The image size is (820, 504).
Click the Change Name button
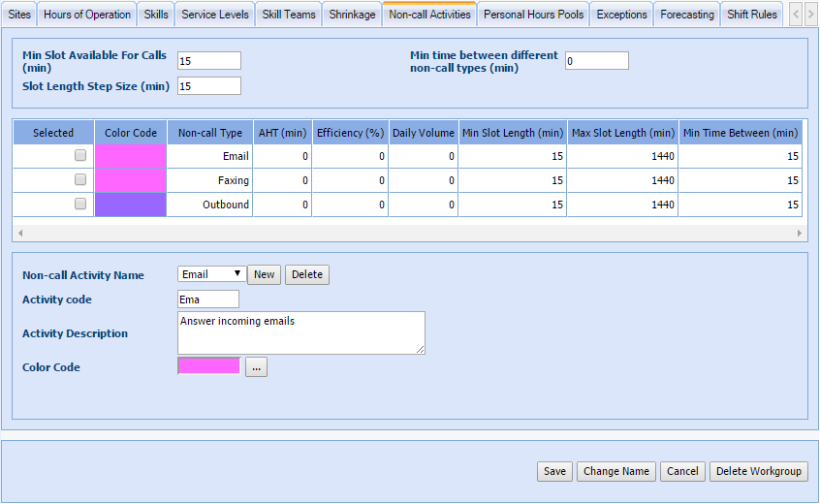615,471
